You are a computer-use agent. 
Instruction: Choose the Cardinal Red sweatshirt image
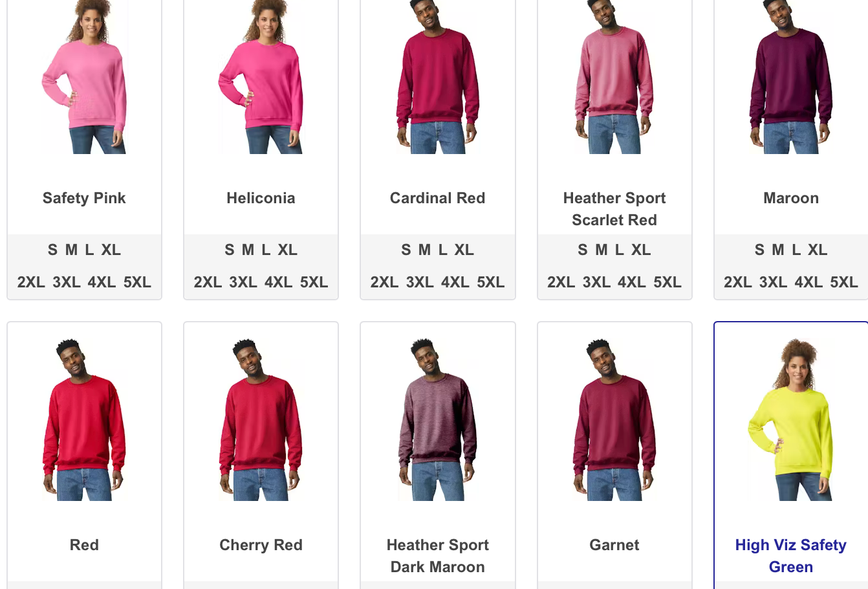coord(437,77)
